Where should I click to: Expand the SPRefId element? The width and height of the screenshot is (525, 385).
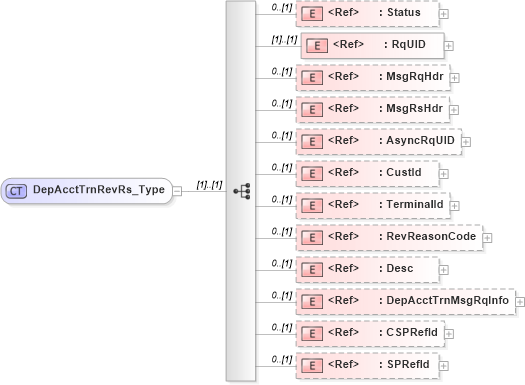tap(444, 366)
